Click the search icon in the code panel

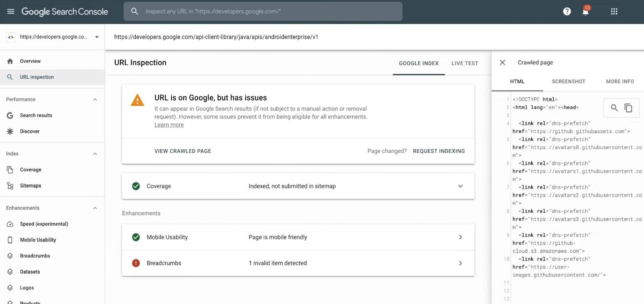click(614, 108)
